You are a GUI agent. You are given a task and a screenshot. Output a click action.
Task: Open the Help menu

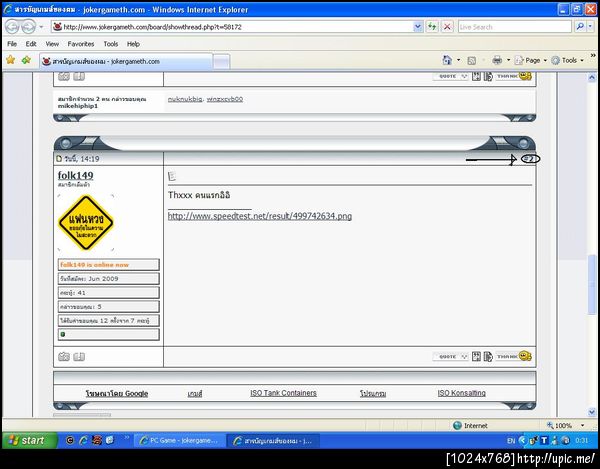[133, 44]
